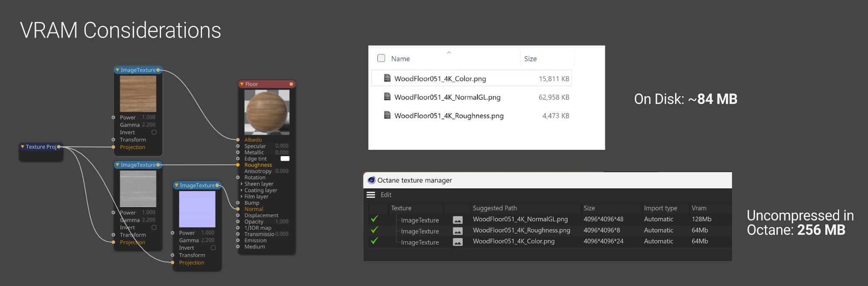Click the Import type column header

click(660, 208)
